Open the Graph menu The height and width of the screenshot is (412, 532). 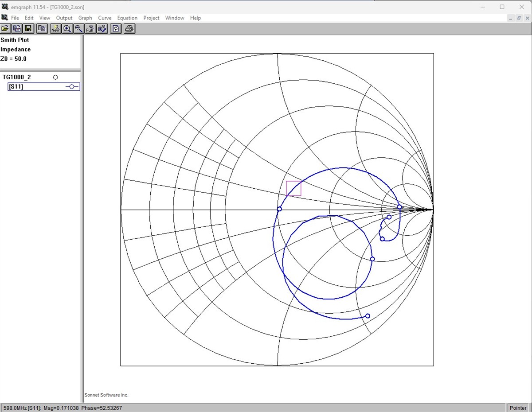[x=85, y=18]
